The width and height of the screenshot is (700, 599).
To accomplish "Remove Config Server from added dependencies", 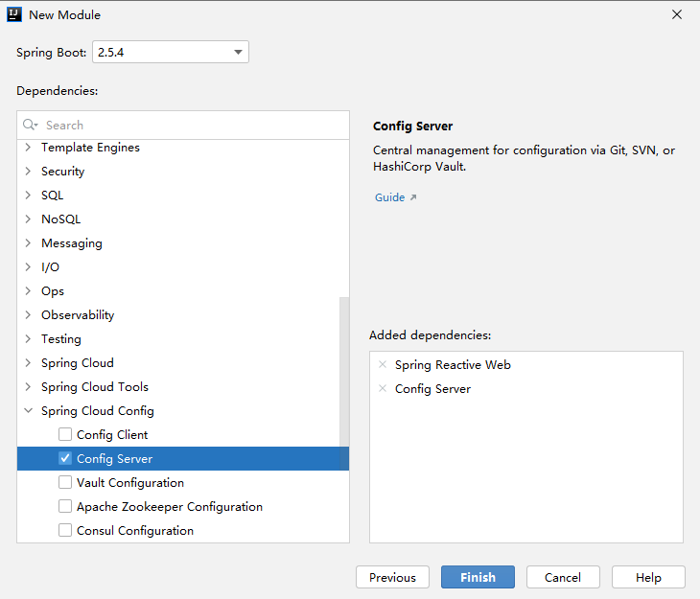I will pos(383,388).
